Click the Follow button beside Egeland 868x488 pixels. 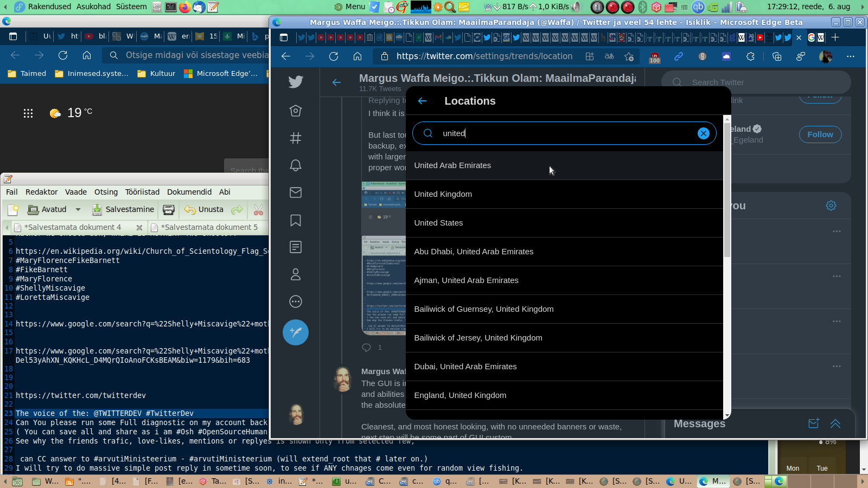[820, 134]
